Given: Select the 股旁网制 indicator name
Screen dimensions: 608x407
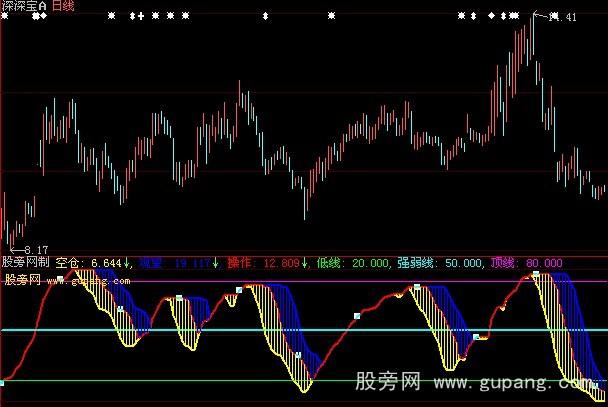Looking at the screenshot, I should [x=25, y=263].
